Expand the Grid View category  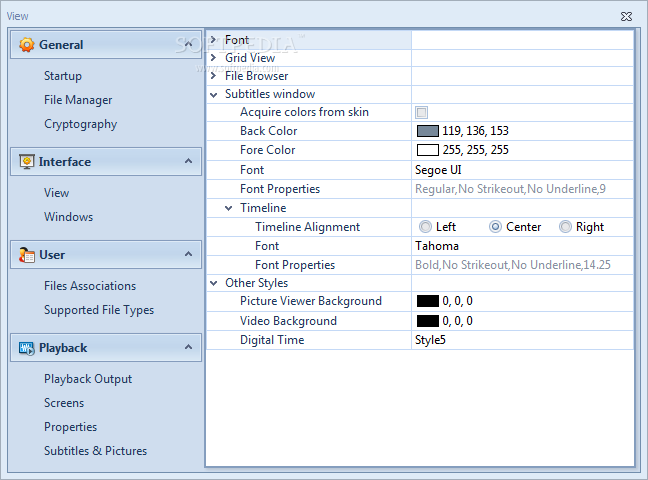(214, 57)
